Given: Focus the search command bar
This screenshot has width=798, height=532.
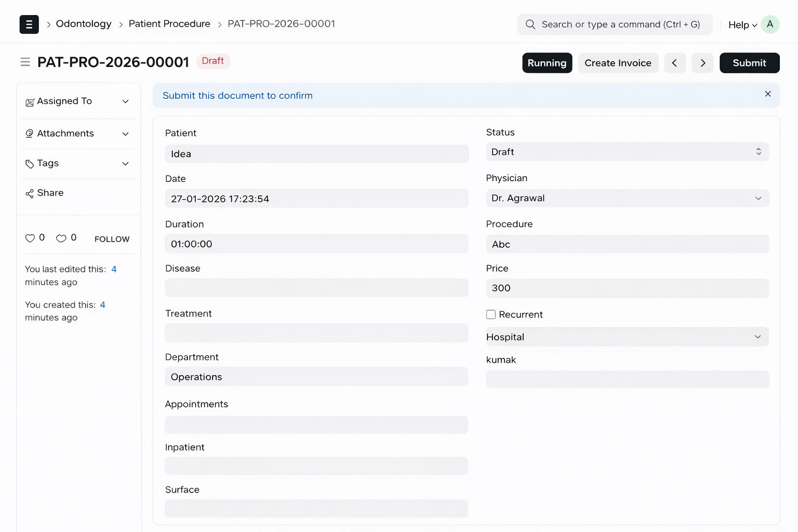Looking at the screenshot, I should pyautogui.click(x=615, y=24).
